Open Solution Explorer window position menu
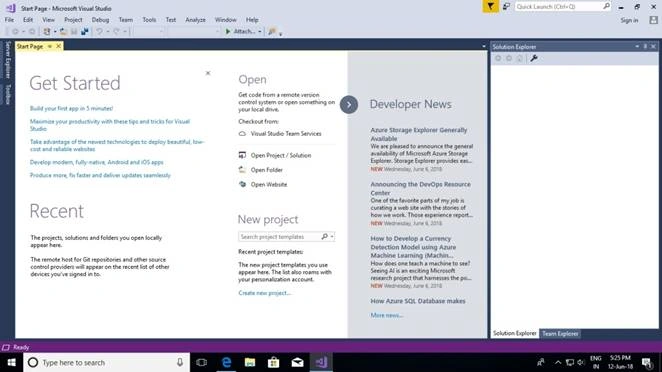The height and width of the screenshot is (372, 662). point(637,46)
